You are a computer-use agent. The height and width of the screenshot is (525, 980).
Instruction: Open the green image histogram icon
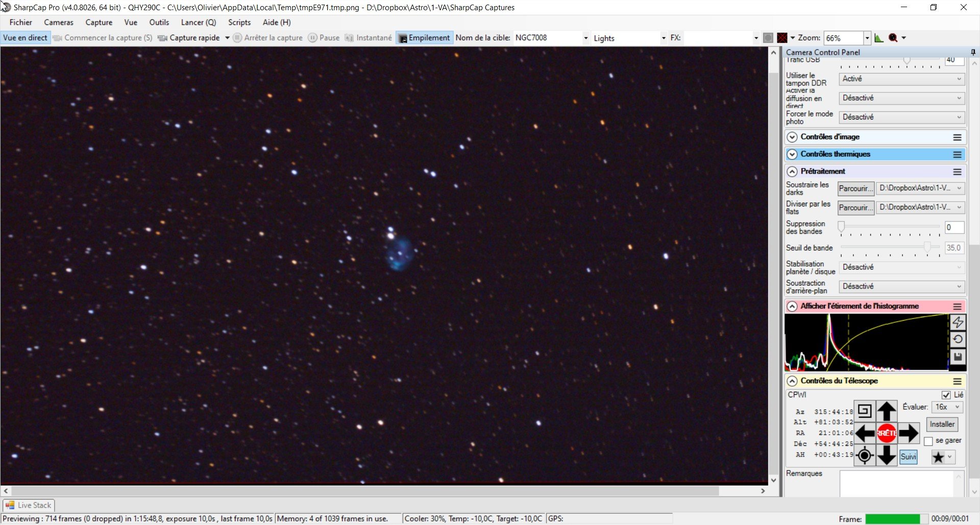tap(878, 38)
